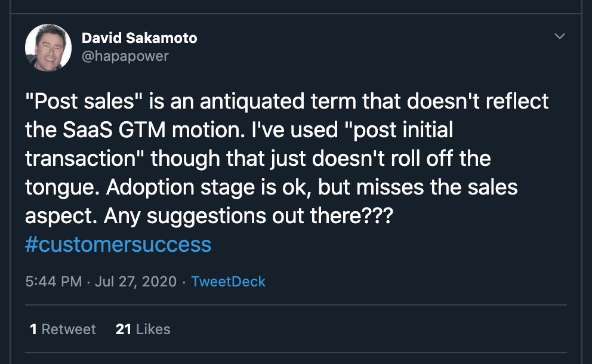Viewport: 592px width, 364px height.
Task: Click the number 1 retweet count
Action: (x=33, y=329)
